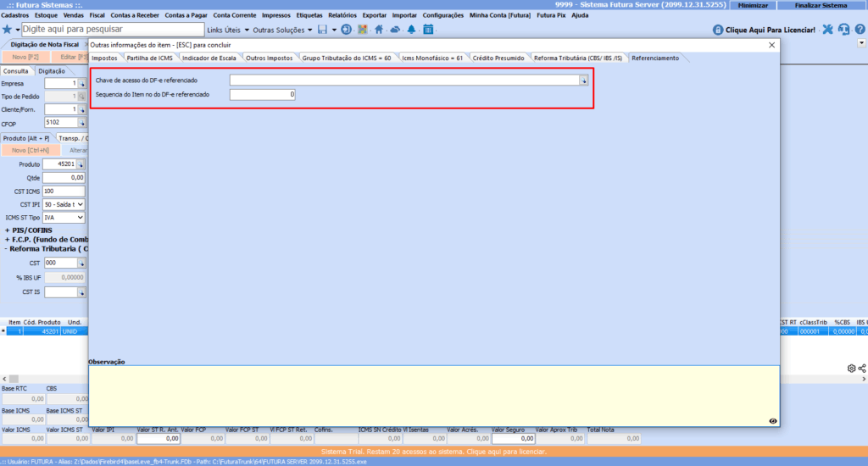868x466 pixels.
Task: Click the Sequencia do Item input field
Action: click(262, 95)
